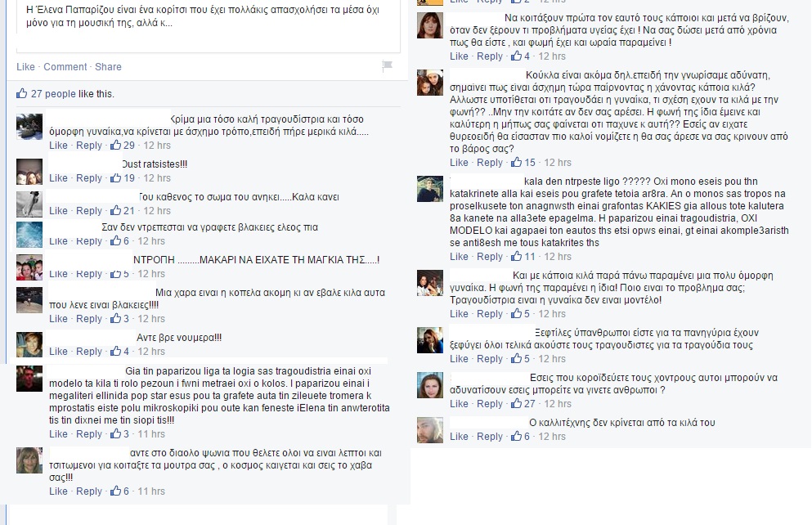Image resolution: width=812 pixels, height=525 pixels.
Task: Click the flag icon beside post actions
Action: pos(387,65)
